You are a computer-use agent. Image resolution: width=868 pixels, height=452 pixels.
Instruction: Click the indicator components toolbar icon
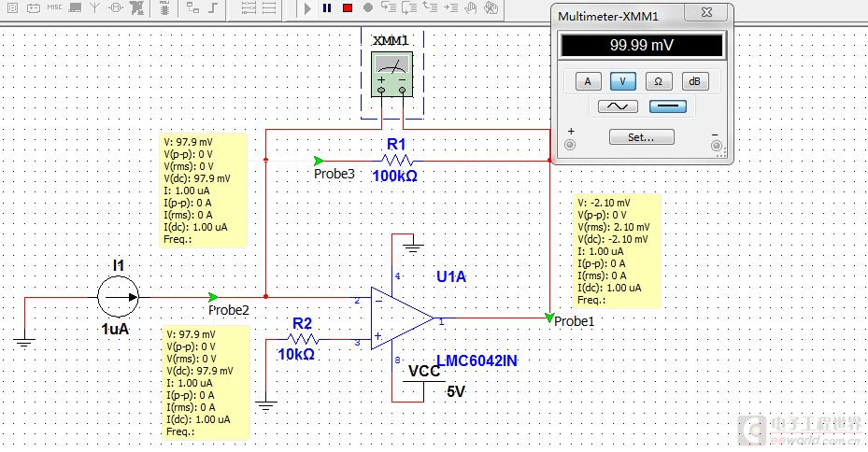tap(13, 7)
